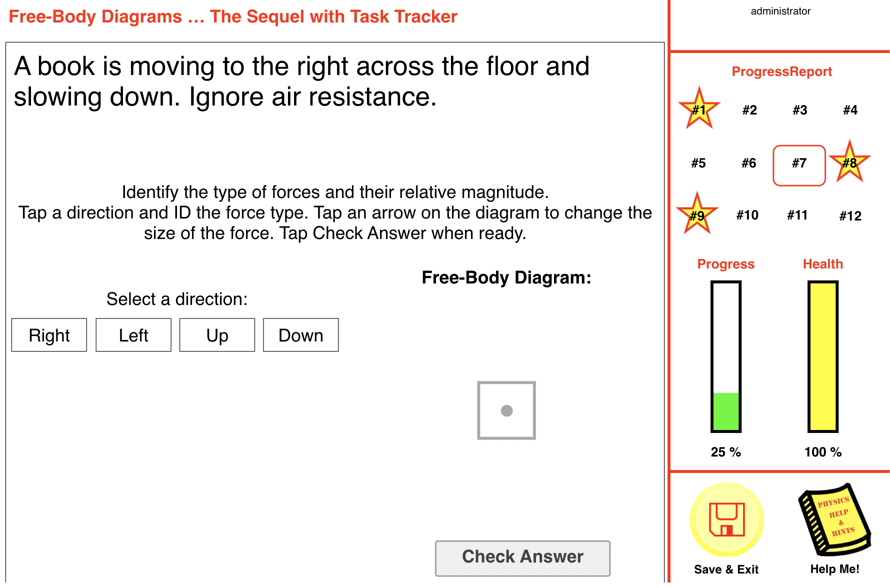
Task: Open problem #10 from the report grid
Action: [x=746, y=215]
